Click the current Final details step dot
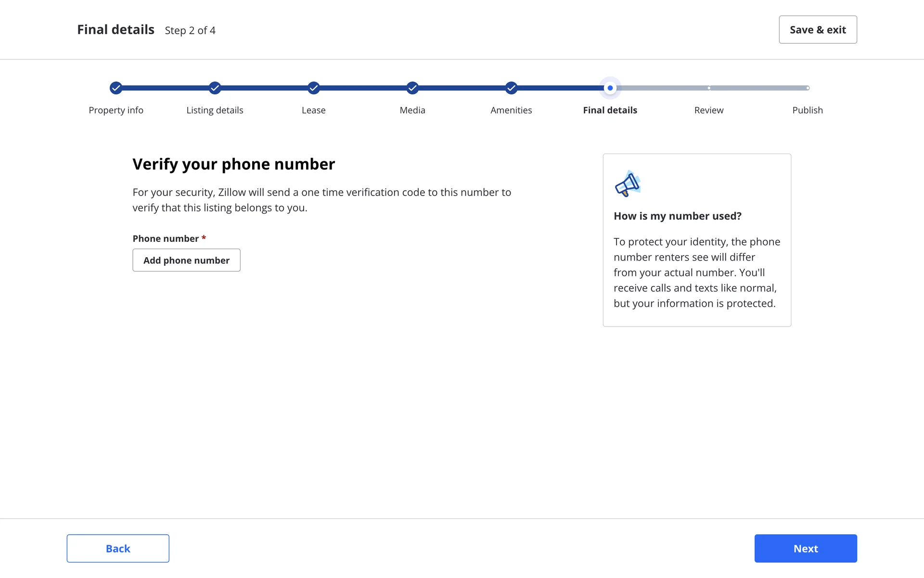The image size is (924, 578). pyautogui.click(x=610, y=88)
